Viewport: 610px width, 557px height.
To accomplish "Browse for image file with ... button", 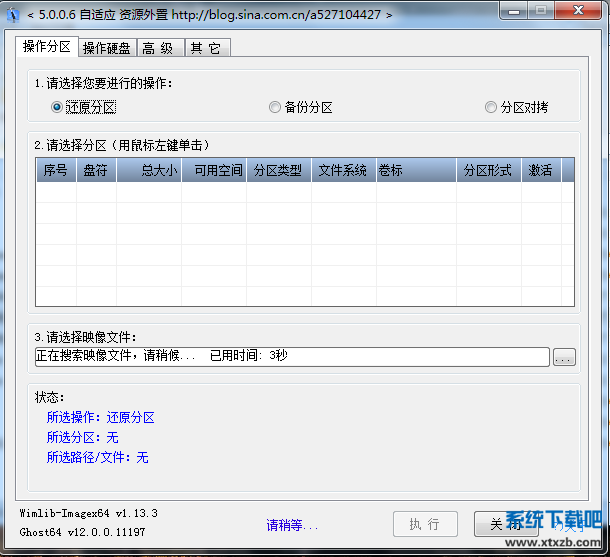I will pos(564,357).
